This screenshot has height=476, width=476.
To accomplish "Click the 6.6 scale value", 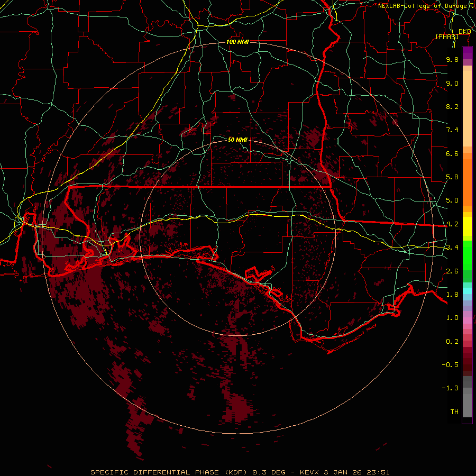I will point(452,153).
